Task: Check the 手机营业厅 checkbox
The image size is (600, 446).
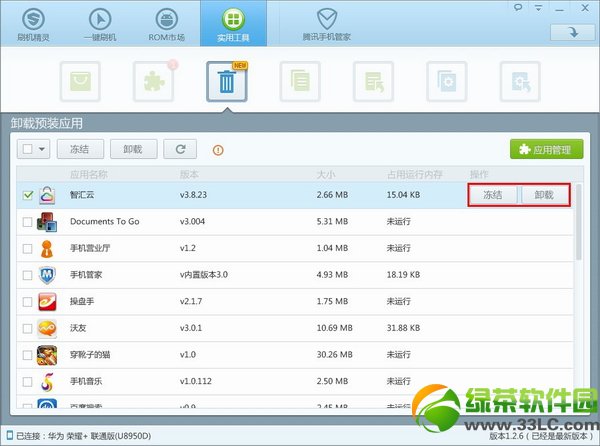Action: pos(28,249)
